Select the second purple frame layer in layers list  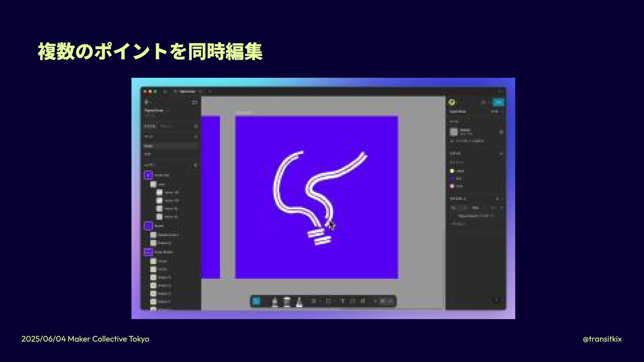click(x=148, y=226)
